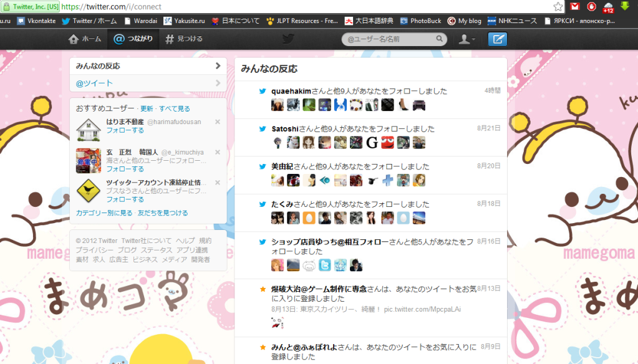Click the orange egg avatar in たくみ row
This screenshot has width=638, height=364.
point(309,218)
